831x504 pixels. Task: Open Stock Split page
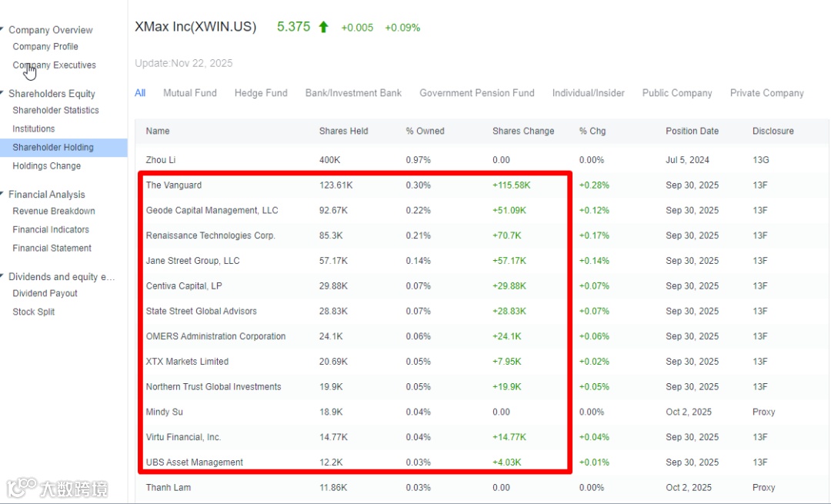click(x=33, y=312)
